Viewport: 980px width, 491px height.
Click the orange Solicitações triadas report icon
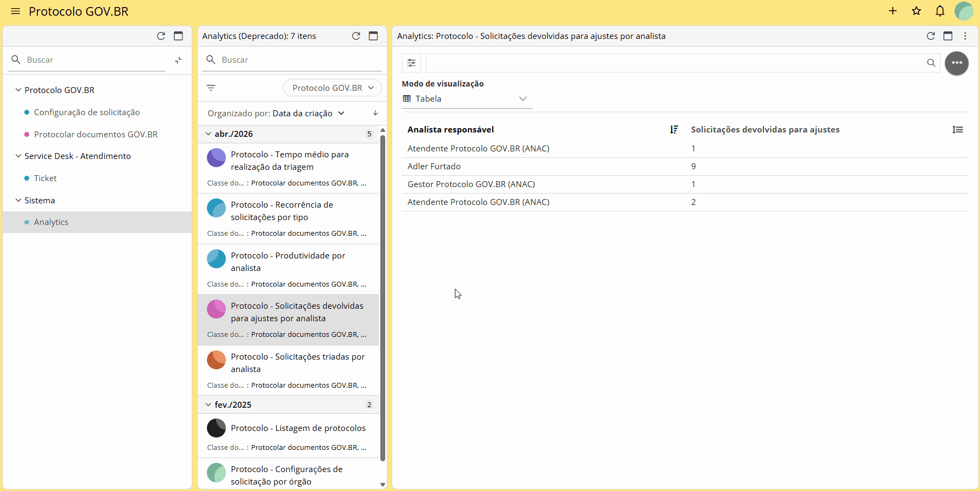[216, 360]
